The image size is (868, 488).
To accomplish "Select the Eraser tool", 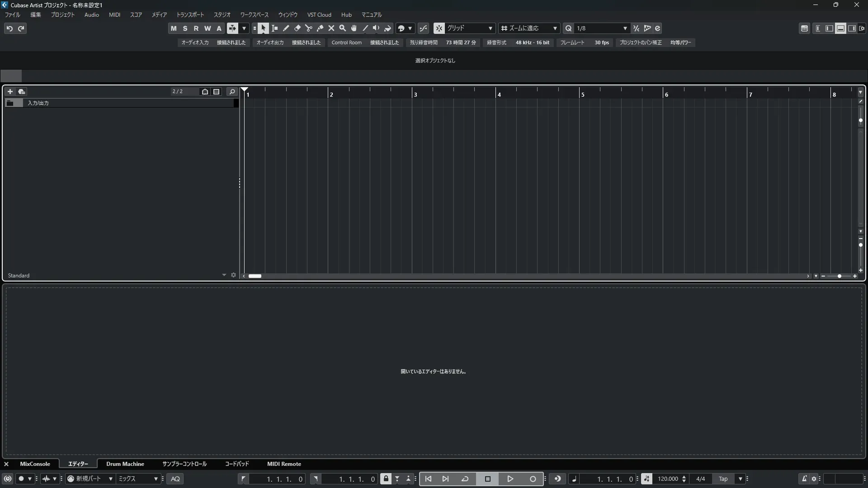I will [297, 28].
